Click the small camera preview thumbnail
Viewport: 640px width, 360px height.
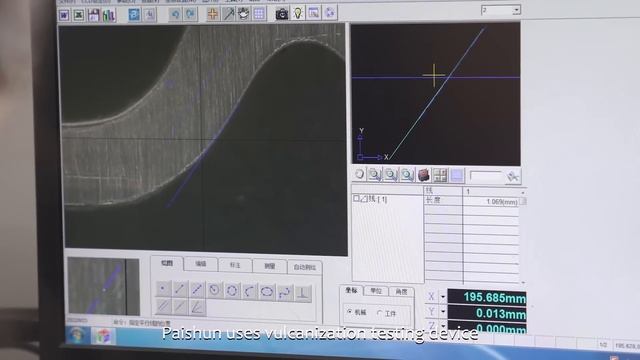tap(104, 287)
